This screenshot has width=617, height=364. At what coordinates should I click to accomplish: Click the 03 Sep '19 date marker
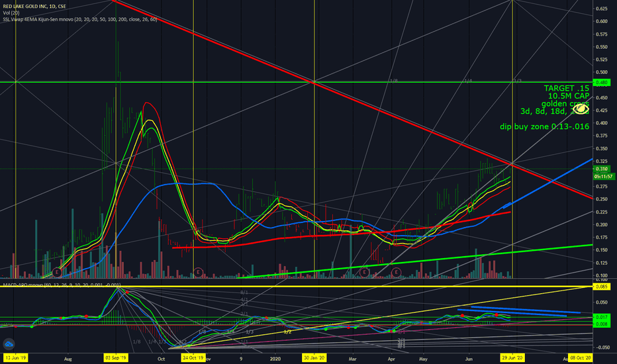(116, 357)
